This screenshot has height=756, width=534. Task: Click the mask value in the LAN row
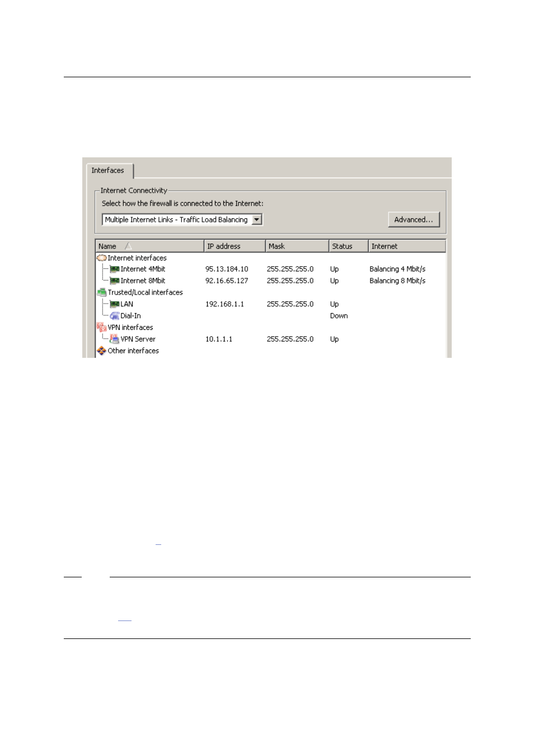tap(290, 304)
